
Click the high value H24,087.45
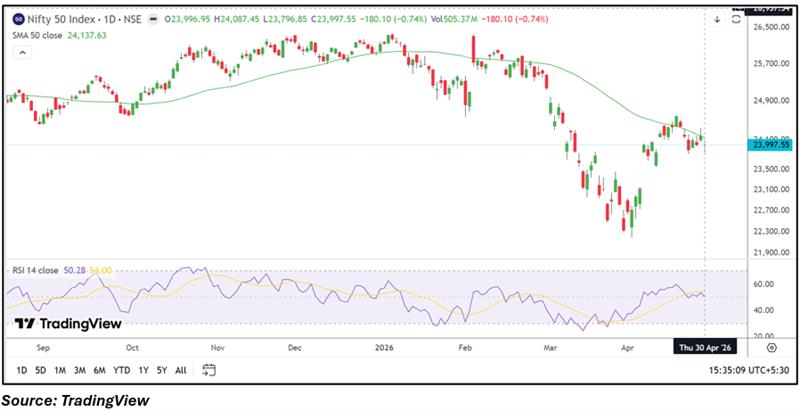click(x=236, y=19)
